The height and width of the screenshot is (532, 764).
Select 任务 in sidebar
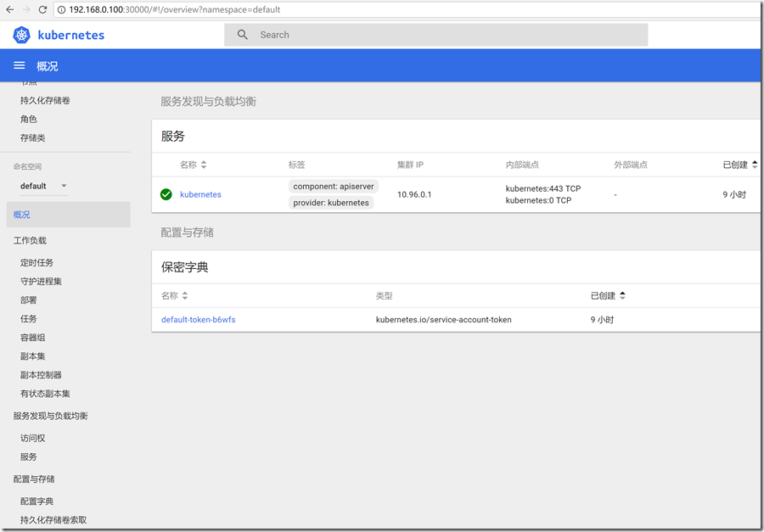[x=28, y=319]
